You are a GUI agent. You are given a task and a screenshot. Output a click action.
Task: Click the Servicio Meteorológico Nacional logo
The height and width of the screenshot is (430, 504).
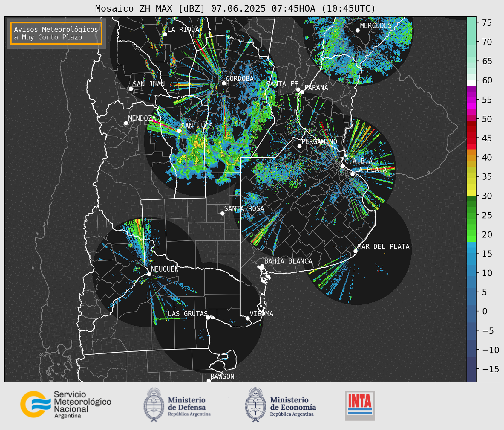pos(65,404)
